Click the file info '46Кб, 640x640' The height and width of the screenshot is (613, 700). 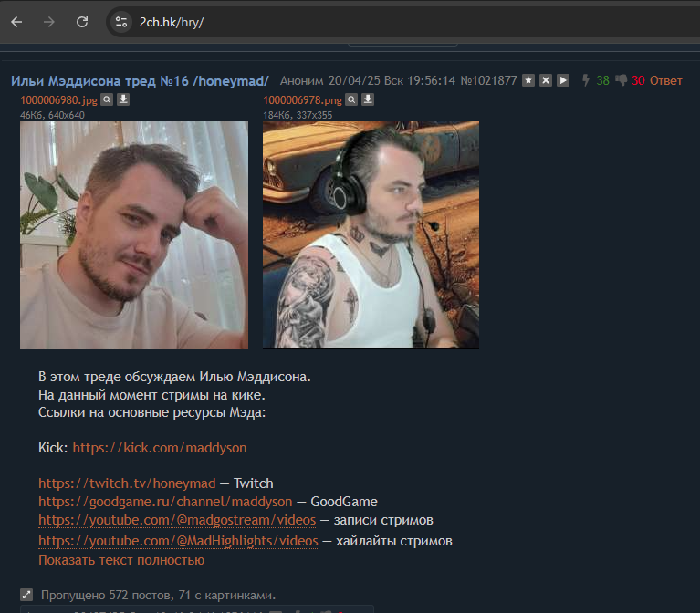[52, 115]
